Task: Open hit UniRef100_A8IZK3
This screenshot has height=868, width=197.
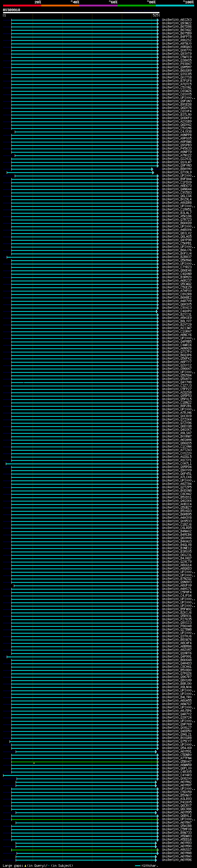Action: (x=177, y=20)
